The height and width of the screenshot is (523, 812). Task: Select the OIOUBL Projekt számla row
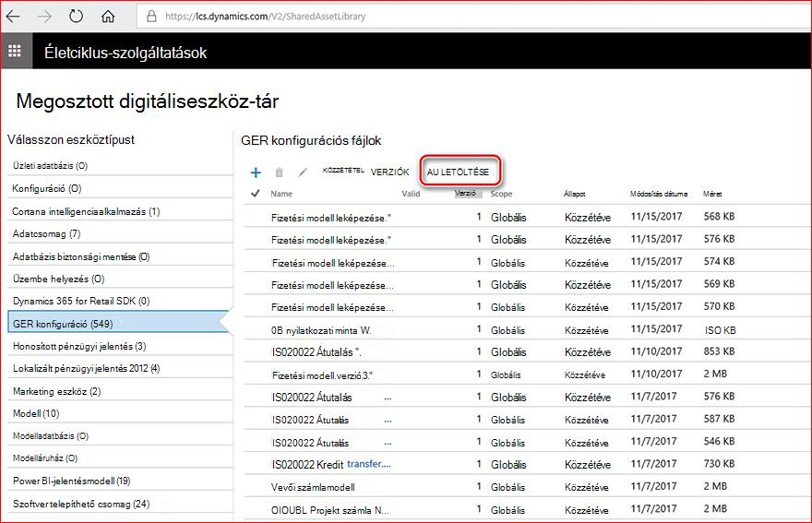tap(527, 509)
